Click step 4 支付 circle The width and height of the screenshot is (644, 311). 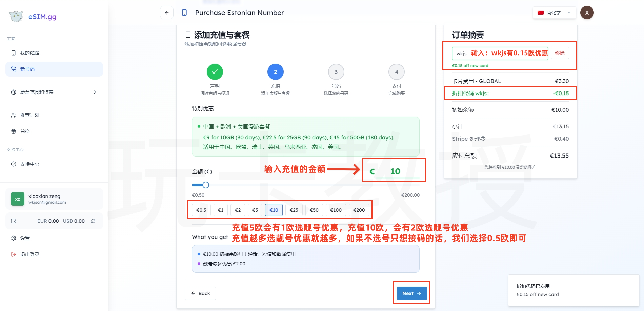point(397,72)
